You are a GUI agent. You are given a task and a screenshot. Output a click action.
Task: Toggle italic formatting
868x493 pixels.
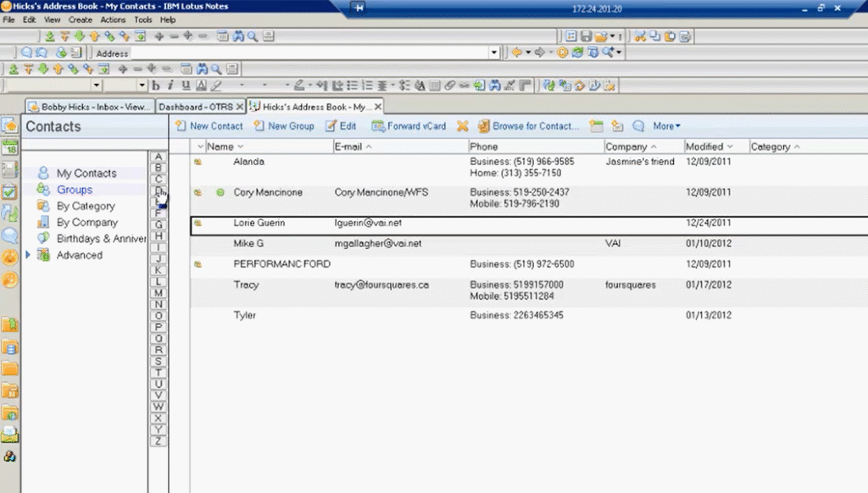click(x=170, y=86)
